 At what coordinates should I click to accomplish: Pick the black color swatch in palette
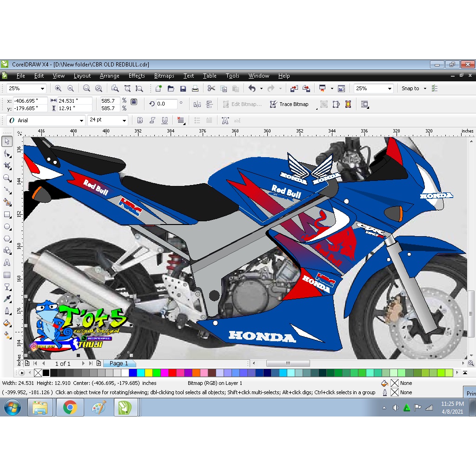[46, 372]
